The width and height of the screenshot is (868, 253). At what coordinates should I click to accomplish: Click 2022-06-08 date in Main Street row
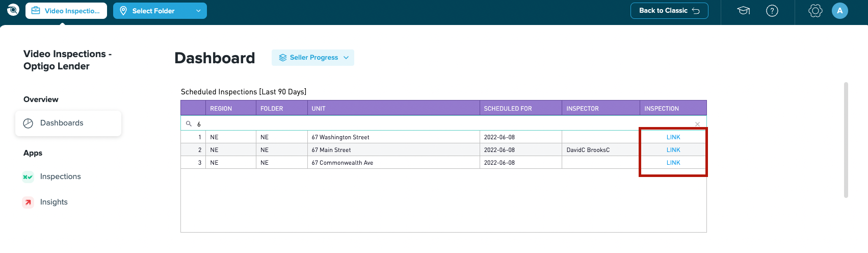(x=521, y=150)
